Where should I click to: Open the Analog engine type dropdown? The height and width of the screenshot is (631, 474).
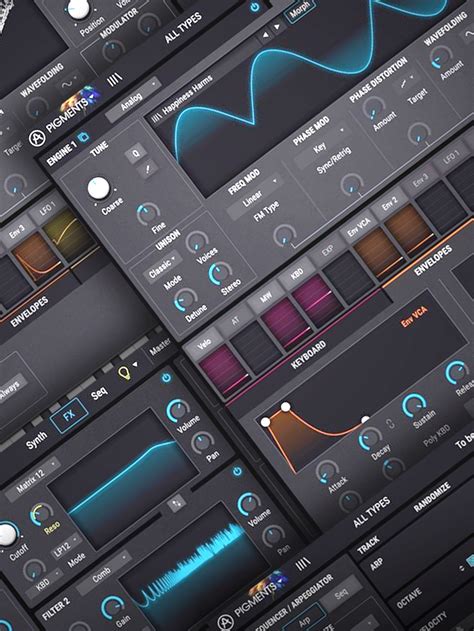pyautogui.click(x=133, y=101)
